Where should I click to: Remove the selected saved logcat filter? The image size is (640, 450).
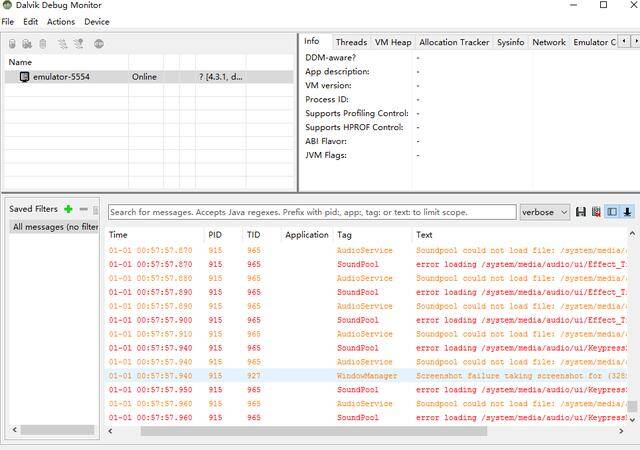83,209
